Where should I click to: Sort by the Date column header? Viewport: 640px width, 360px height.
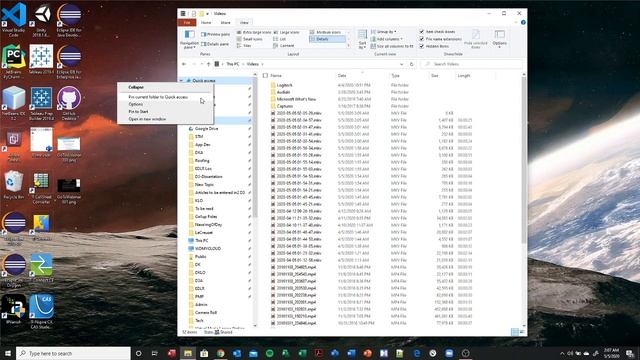click(x=362, y=76)
